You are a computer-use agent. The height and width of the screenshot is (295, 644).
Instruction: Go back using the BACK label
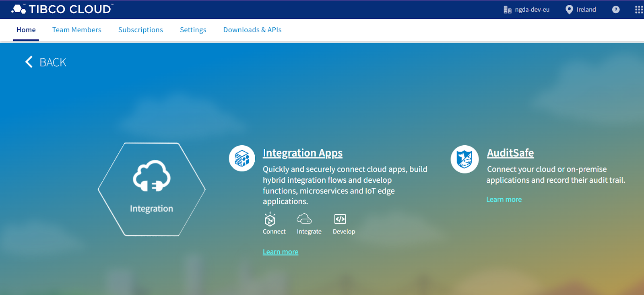click(x=53, y=62)
